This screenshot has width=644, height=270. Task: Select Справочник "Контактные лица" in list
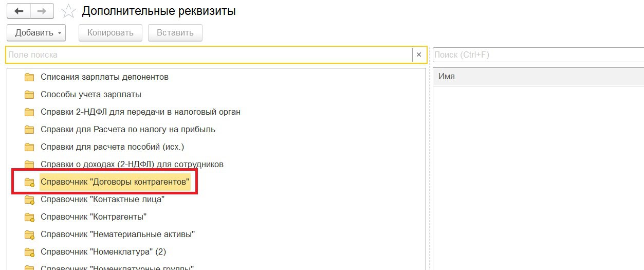[x=102, y=200]
